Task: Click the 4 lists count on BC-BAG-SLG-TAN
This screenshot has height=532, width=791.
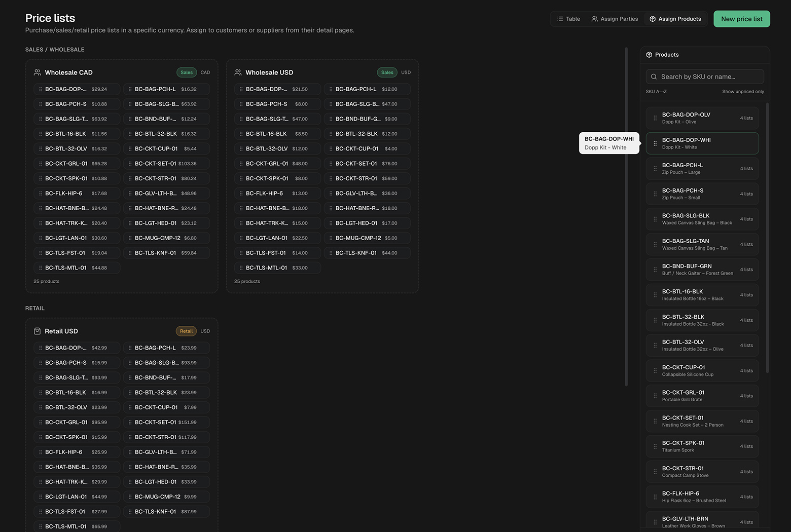Action: coord(746,244)
